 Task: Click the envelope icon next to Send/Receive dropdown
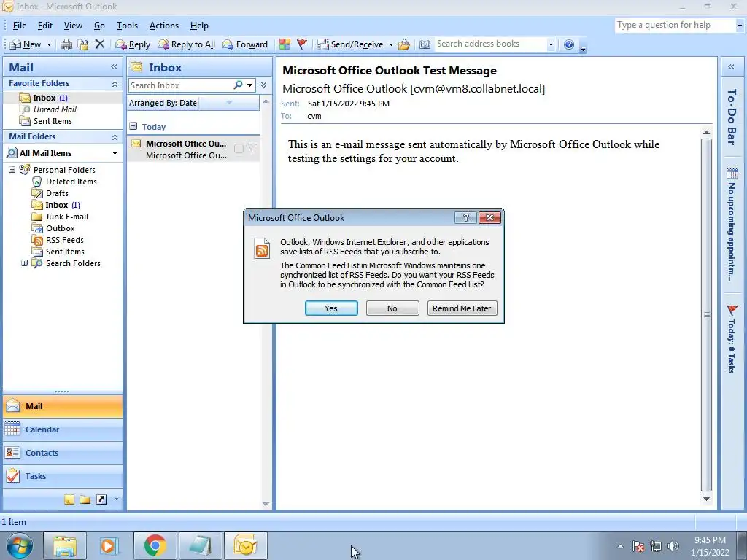[404, 44]
